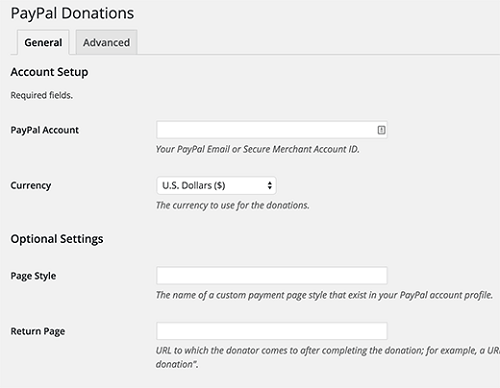The image size is (500, 388).
Task: Open the Advanced tab
Action: (x=106, y=42)
